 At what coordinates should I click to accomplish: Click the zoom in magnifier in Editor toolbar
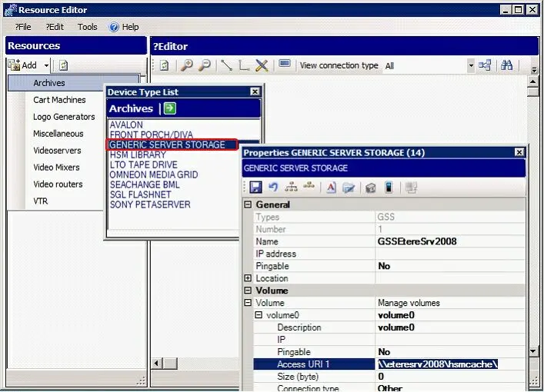tap(187, 66)
